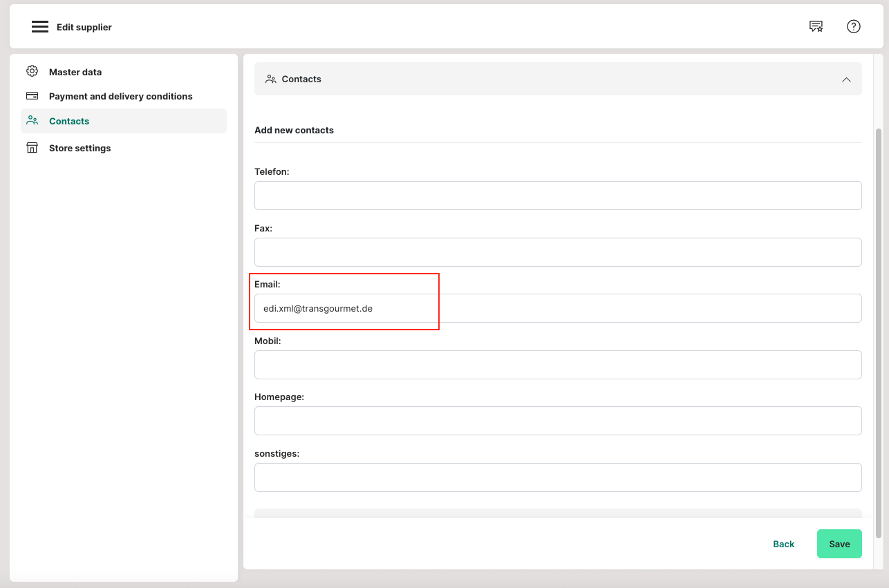Click the help question mark icon
The width and height of the screenshot is (889, 588).
(x=853, y=27)
